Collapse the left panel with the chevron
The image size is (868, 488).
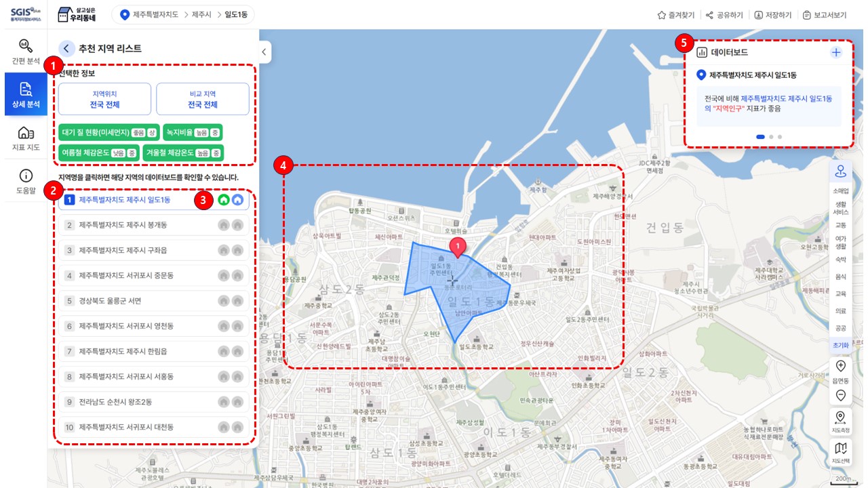pyautogui.click(x=264, y=52)
